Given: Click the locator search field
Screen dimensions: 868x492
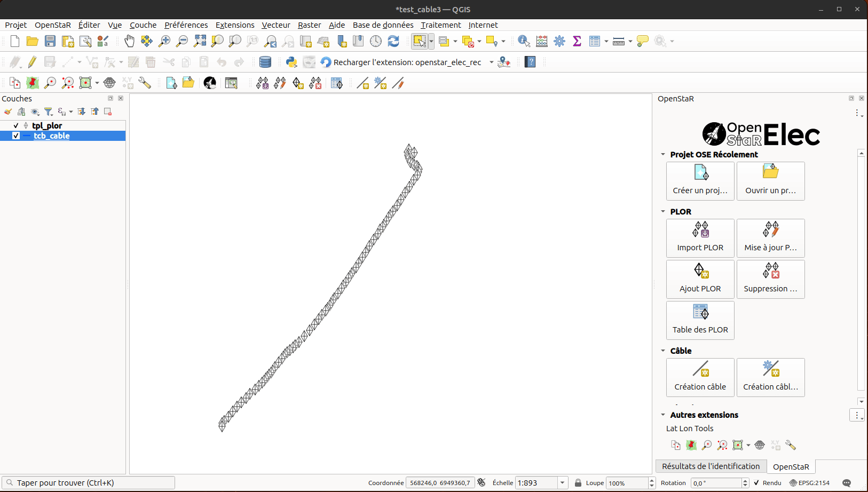Looking at the screenshot, I should point(88,483).
